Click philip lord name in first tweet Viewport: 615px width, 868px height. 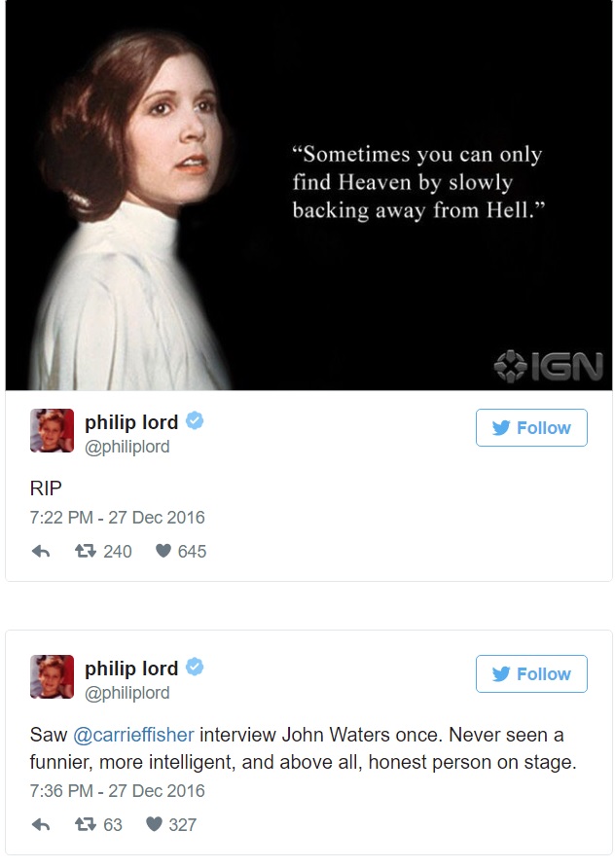coord(131,422)
